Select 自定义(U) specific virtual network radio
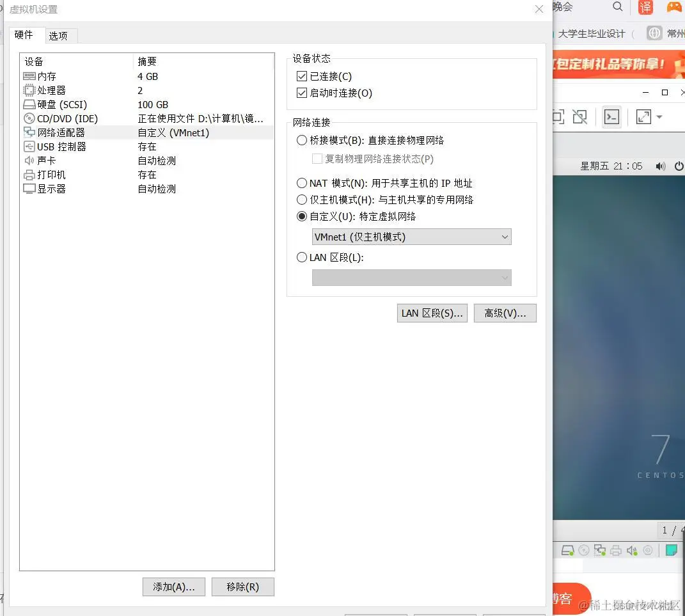Viewport: 685px width, 616px height. click(x=301, y=216)
